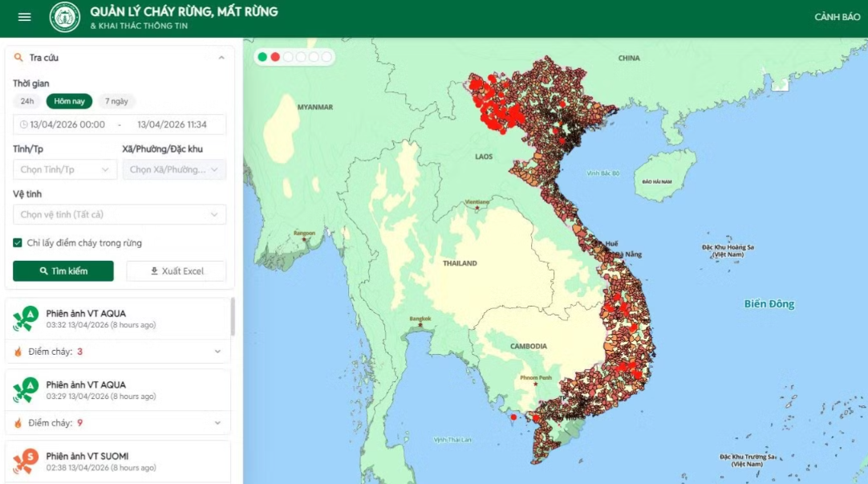Open CẢNH BÁO in the top bar

pos(837,17)
